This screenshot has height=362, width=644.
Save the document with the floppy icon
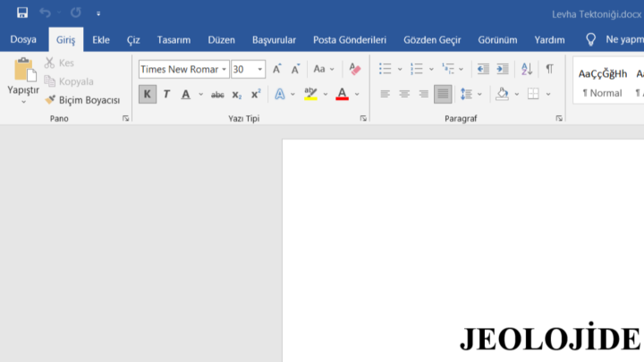click(x=22, y=13)
